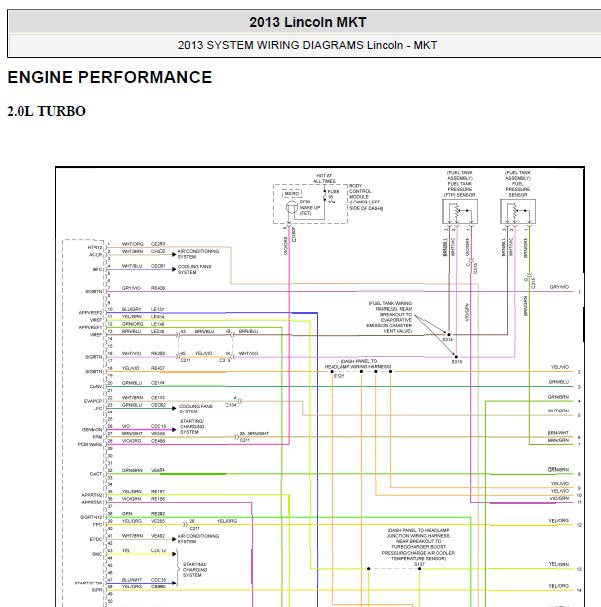The height and width of the screenshot is (607, 601).
Task: Click the 'YEL/VIO' wire label at pin 18
Action: pos(130,368)
